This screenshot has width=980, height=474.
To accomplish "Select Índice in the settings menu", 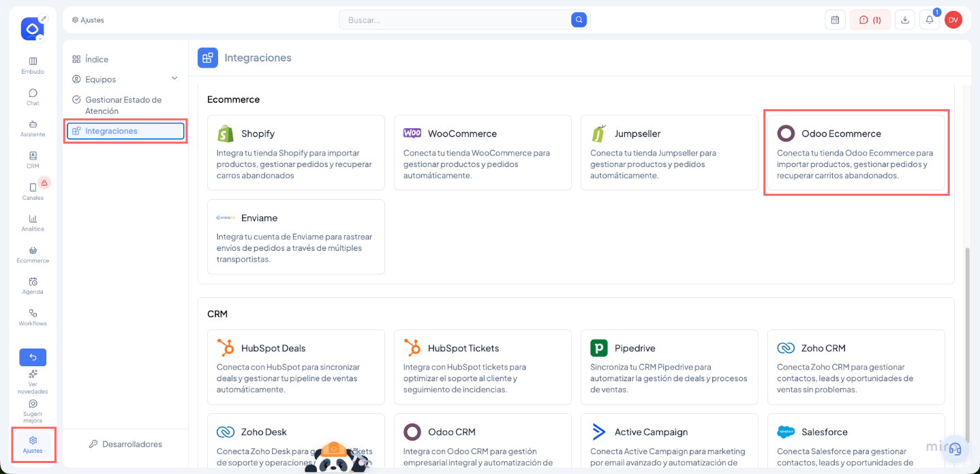I will point(97,59).
